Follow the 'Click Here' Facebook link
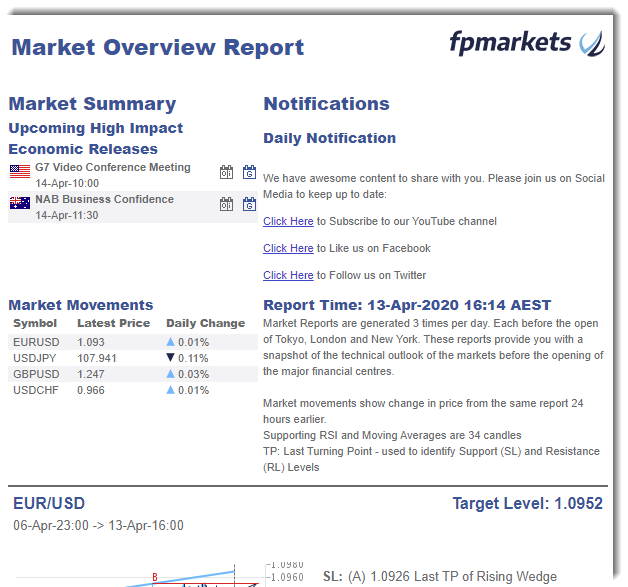This screenshot has height=587, width=628. coord(288,248)
